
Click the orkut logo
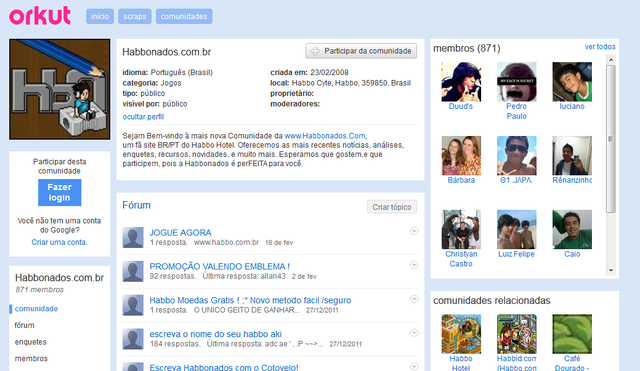coord(40,16)
